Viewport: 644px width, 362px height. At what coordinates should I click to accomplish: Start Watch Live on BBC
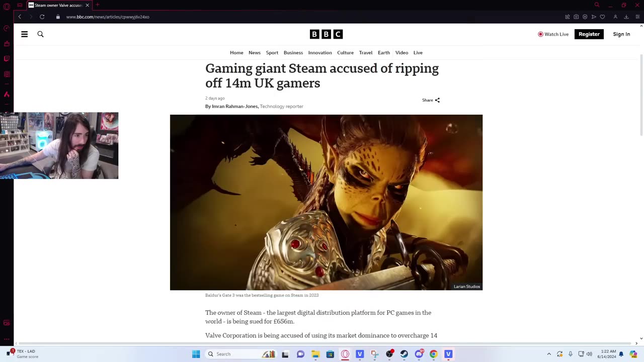[x=553, y=34]
